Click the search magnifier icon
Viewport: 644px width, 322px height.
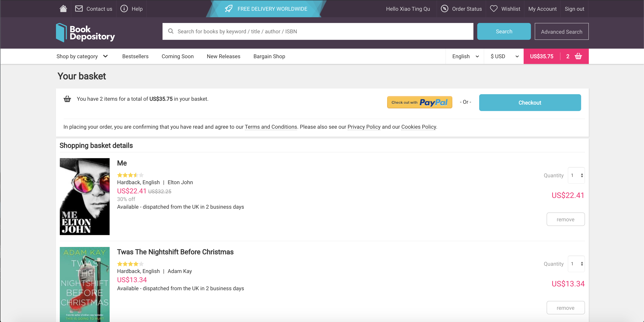[171, 31]
